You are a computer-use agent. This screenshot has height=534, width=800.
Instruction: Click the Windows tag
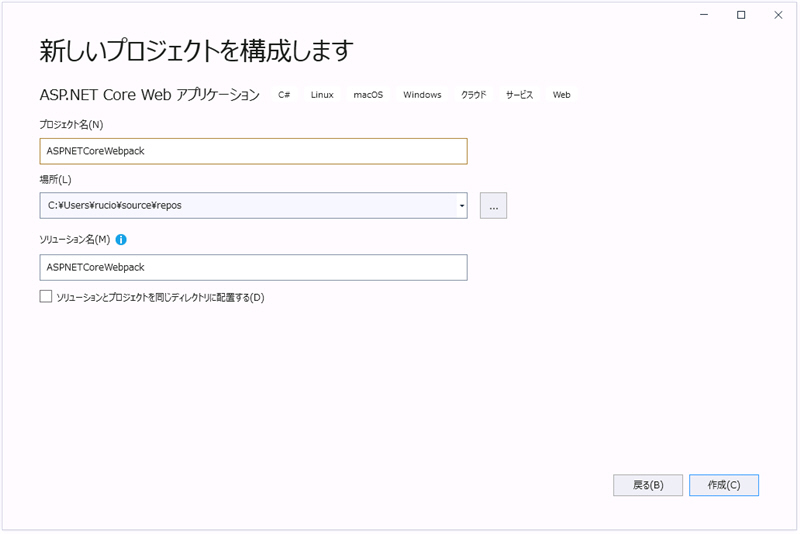click(x=422, y=95)
